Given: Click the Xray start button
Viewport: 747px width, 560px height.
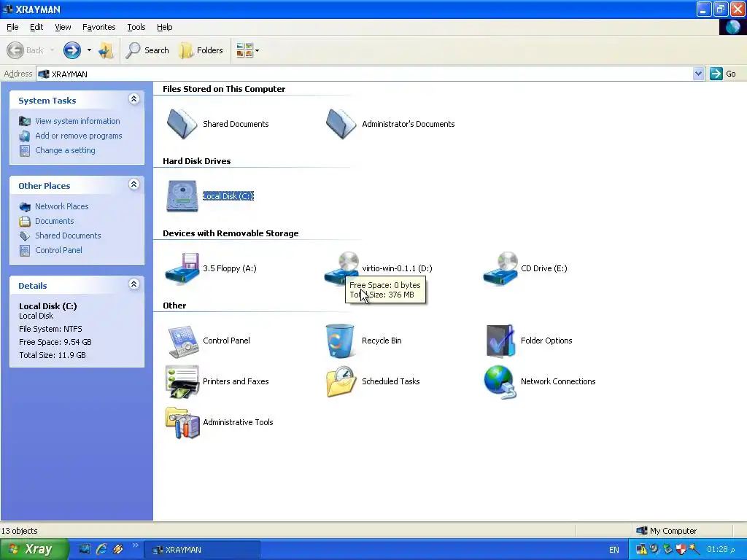Looking at the screenshot, I should pyautogui.click(x=34, y=549).
